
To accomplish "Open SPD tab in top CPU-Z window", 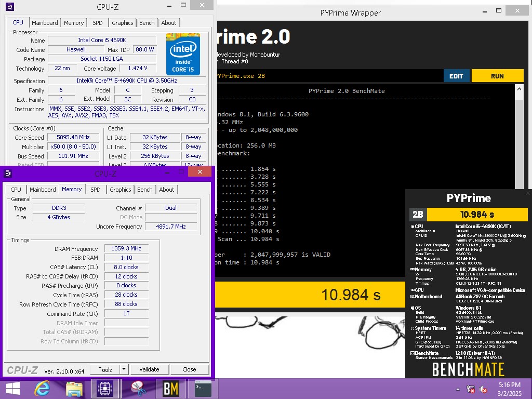I will 97,23.
